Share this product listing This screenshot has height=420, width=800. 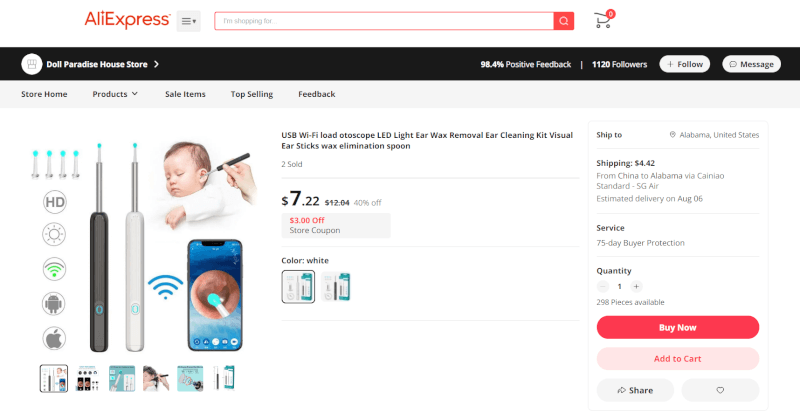tap(635, 390)
